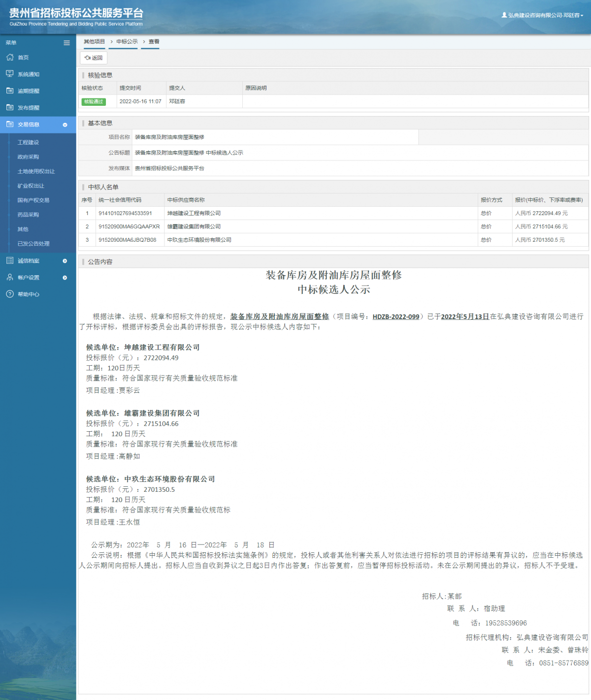Viewport: 591px width, 700px height.
Task: Select 政府采购 submenu item
Action: (28, 157)
